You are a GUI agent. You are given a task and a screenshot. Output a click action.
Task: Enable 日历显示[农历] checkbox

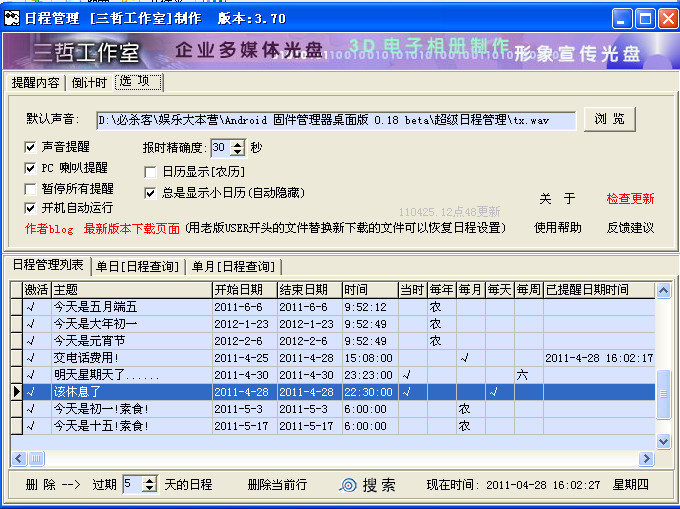click(151, 172)
